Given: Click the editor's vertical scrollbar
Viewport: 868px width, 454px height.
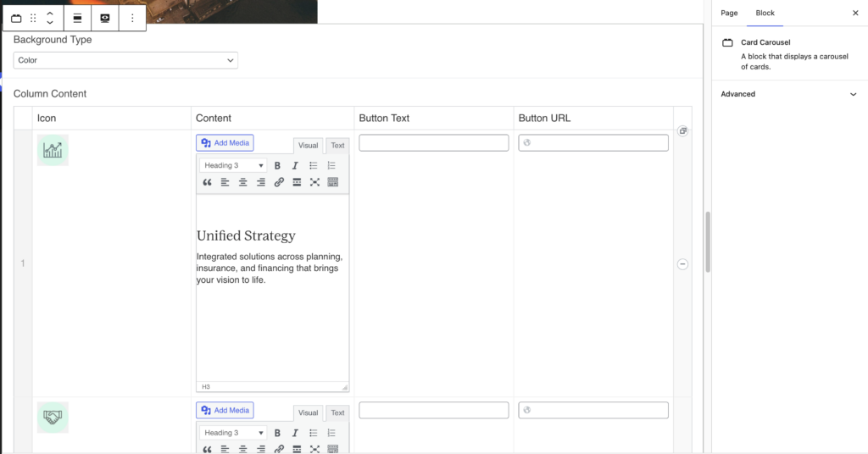Looking at the screenshot, I should [708, 241].
